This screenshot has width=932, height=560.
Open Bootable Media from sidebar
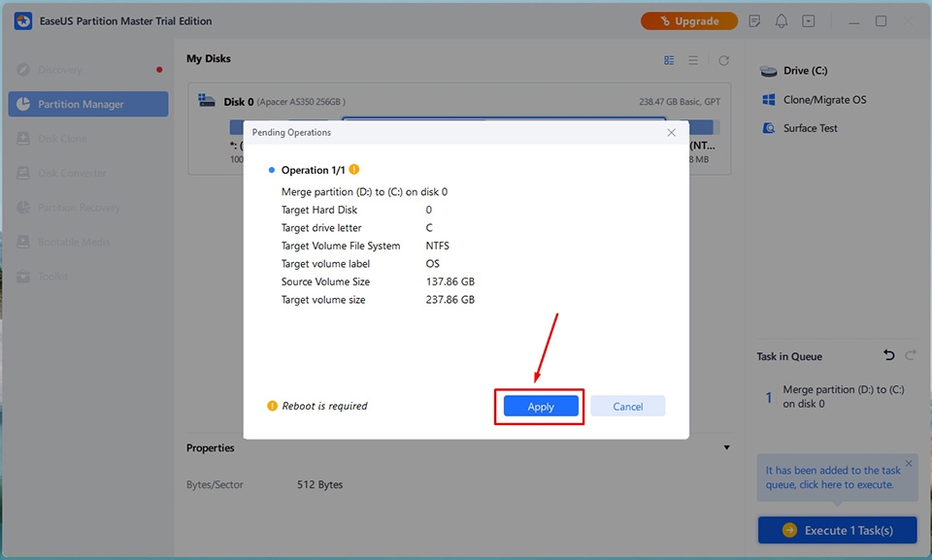pyautogui.click(x=88, y=242)
